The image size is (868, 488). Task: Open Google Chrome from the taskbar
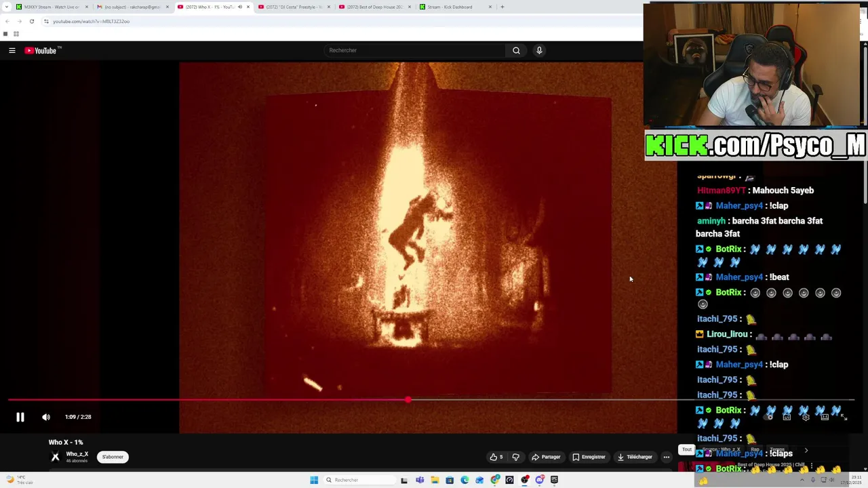[495, 480]
